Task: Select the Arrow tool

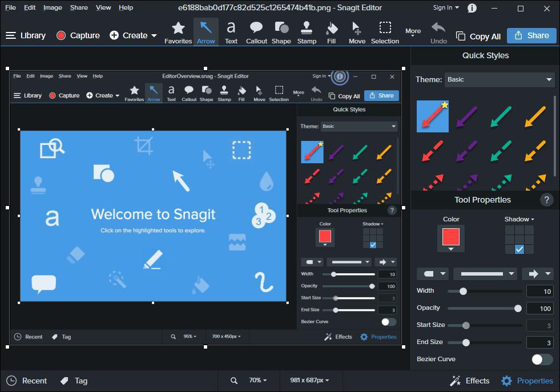Action: [206, 32]
